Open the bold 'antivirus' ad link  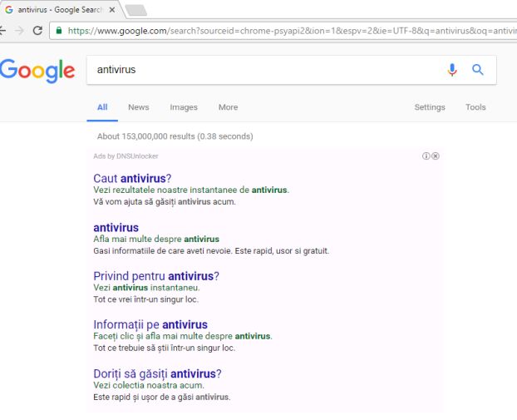pyautogui.click(x=116, y=228)
